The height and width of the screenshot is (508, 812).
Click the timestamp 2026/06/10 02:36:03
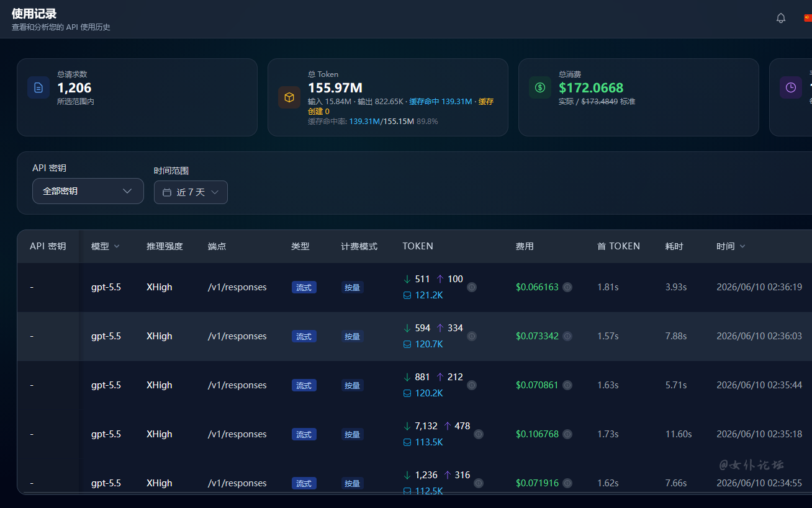[x=759, y=336]
